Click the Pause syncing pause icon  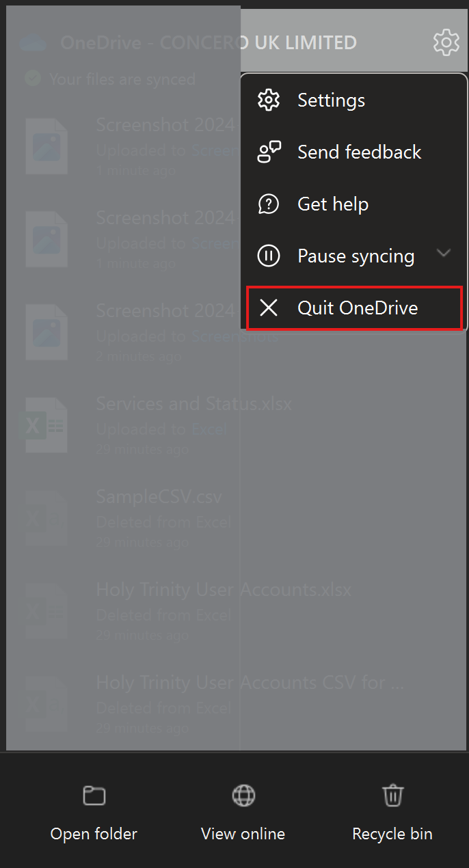(269, 256)
